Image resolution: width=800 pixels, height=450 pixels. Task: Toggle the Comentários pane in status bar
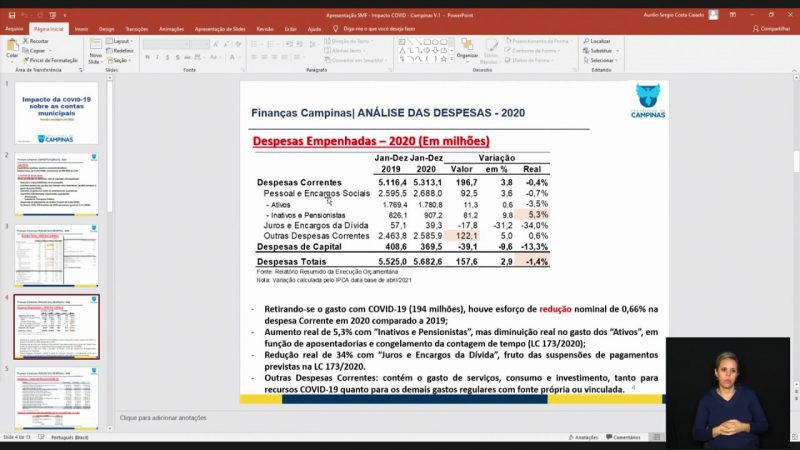tap(624, 437)
